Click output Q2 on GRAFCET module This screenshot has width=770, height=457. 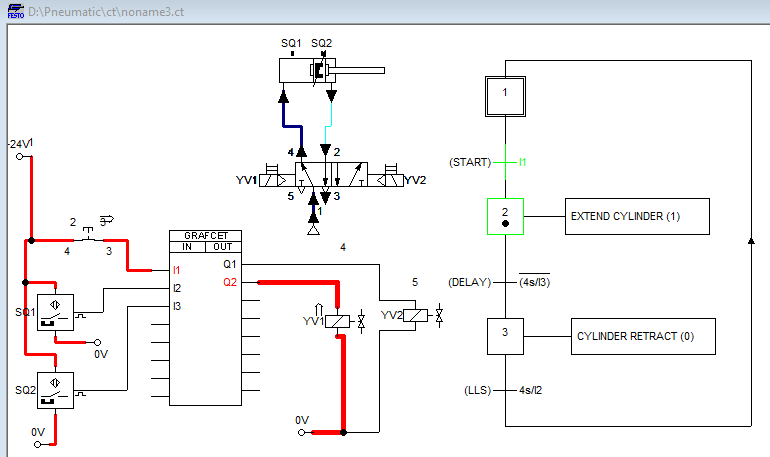[x=230, y=282]
